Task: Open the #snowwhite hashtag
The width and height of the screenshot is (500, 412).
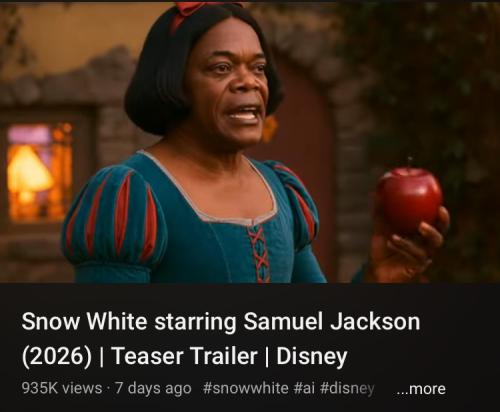Action: click(245, 388)
